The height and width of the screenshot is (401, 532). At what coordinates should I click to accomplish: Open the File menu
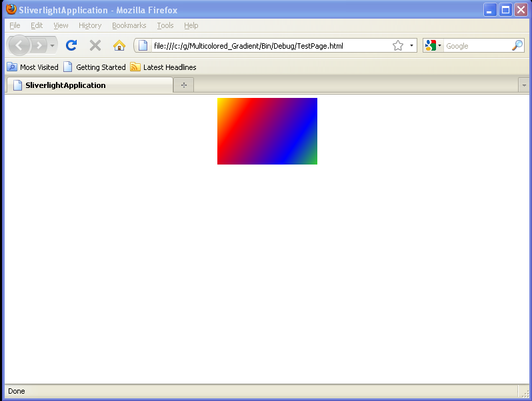coord(15,25)
